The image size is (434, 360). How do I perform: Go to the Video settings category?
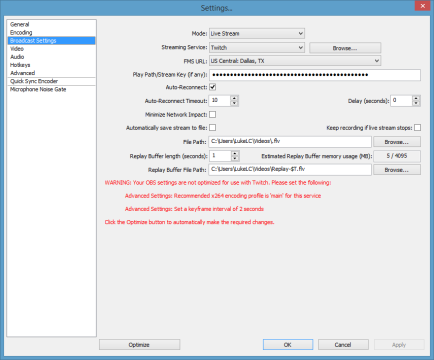pos(51,49)
